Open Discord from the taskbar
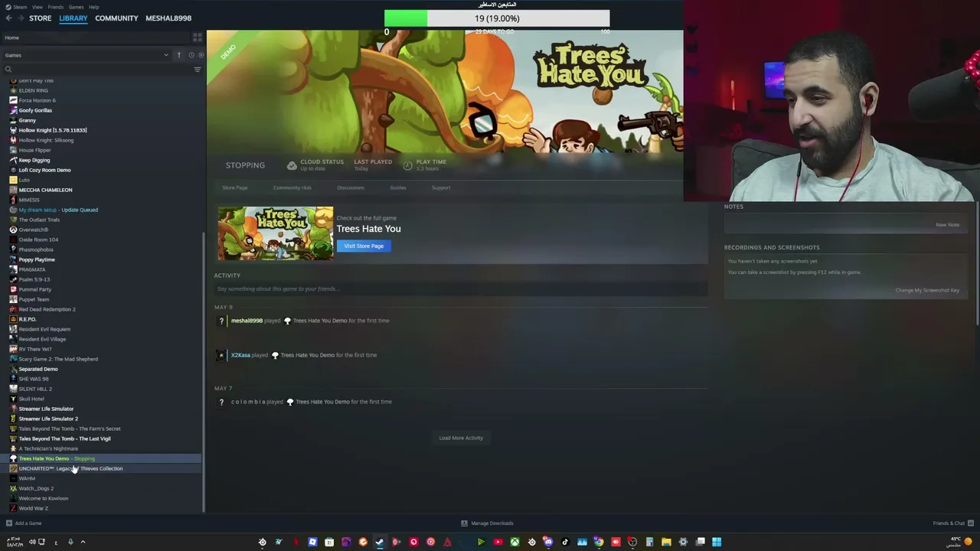980x551 pixels. click(548, 542)
